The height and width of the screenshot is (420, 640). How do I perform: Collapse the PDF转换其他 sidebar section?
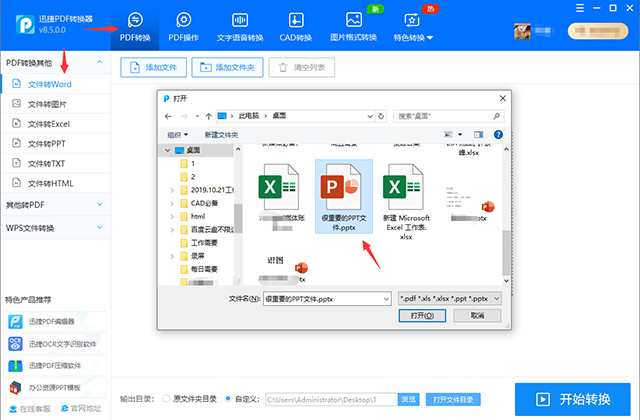pos(100,62)
